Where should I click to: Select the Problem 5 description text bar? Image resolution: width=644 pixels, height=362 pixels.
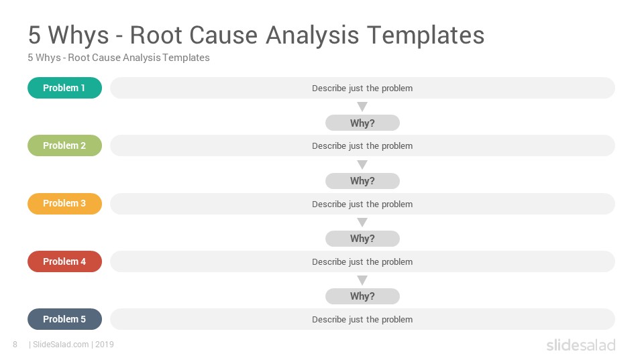click(362, 319)
